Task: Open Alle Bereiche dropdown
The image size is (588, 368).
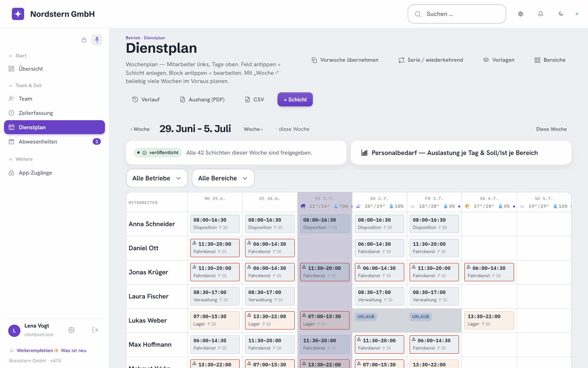Action: [223, 178]
